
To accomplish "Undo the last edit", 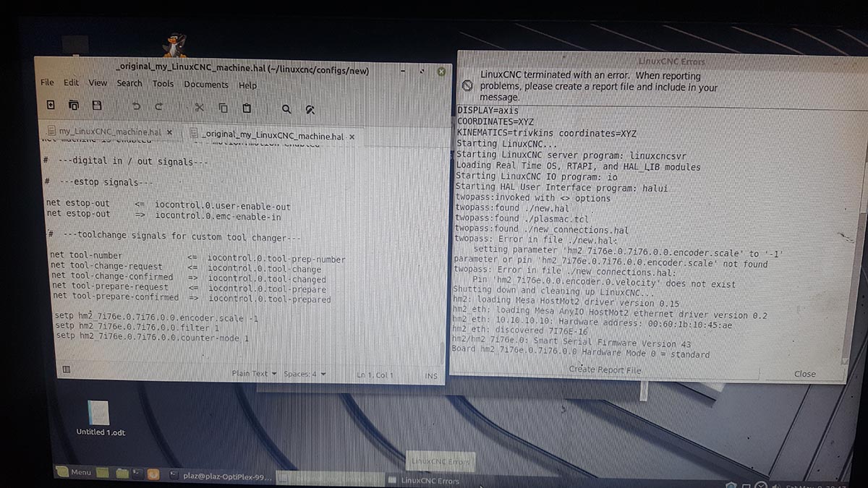I will pyautogui.click(x=136, y=107).
